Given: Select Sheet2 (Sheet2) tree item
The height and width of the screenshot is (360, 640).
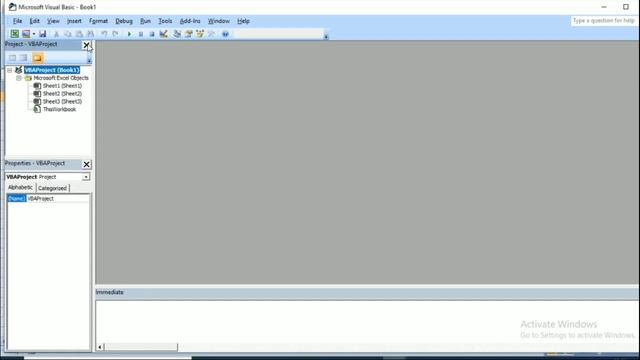Looking at the screenshot, I should point(62,93).
